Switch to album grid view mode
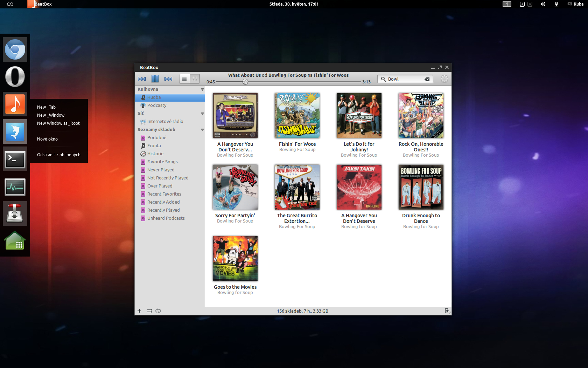This screenshot has width=588, height=368. pos(195,79)
